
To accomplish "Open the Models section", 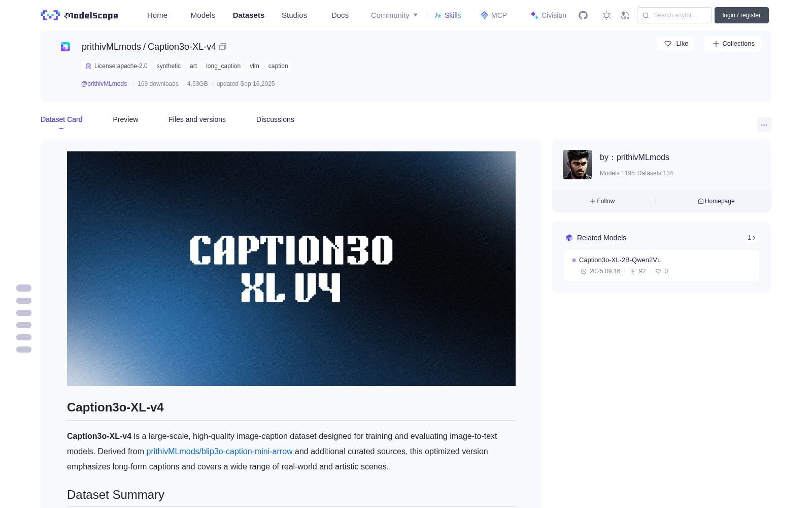I will click(x=203, y=15).
